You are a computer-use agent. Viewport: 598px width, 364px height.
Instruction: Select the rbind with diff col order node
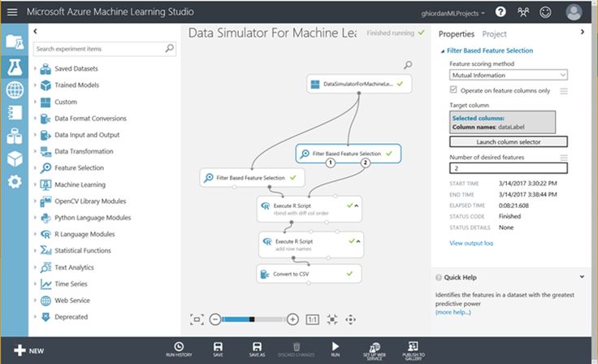click(x=310, y=209)
